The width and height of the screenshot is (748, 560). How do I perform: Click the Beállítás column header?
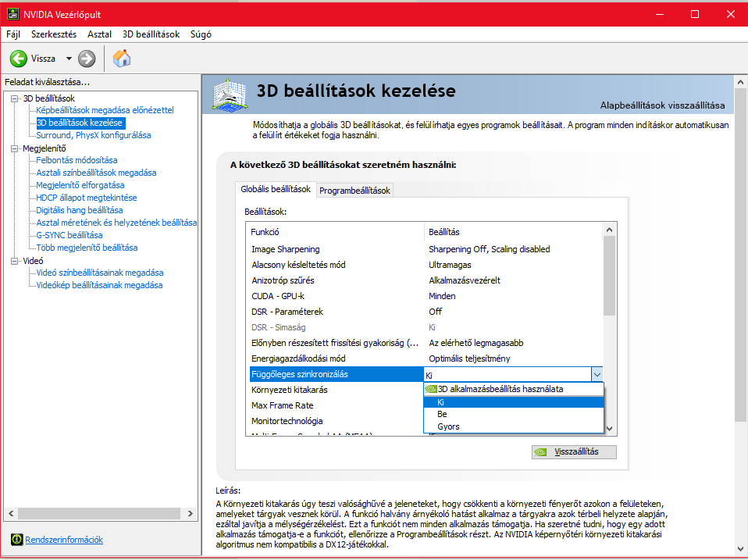[513, 232]
